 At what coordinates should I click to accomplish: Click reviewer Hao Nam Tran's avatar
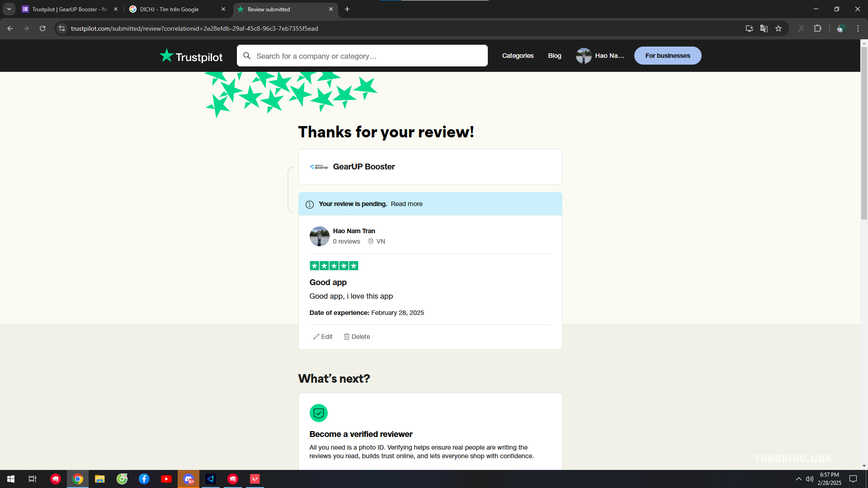click(320, 236)
